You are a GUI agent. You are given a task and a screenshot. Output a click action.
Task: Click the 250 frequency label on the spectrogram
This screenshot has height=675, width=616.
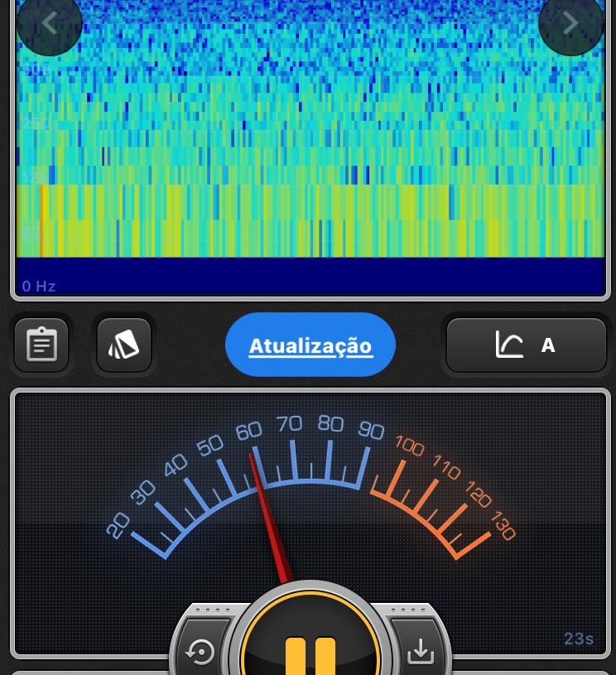pyautogui.click(x=36, y=124)
